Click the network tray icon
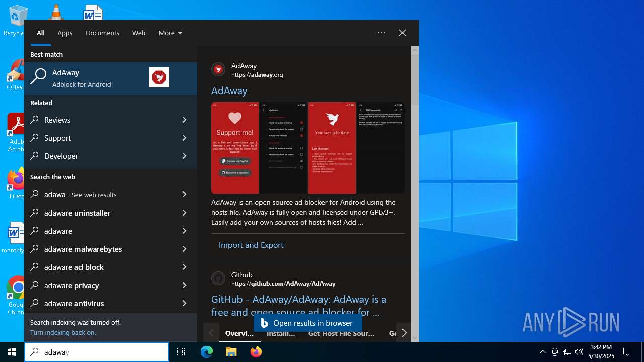This screenshot has width=644, height=362. pos(567,352)
